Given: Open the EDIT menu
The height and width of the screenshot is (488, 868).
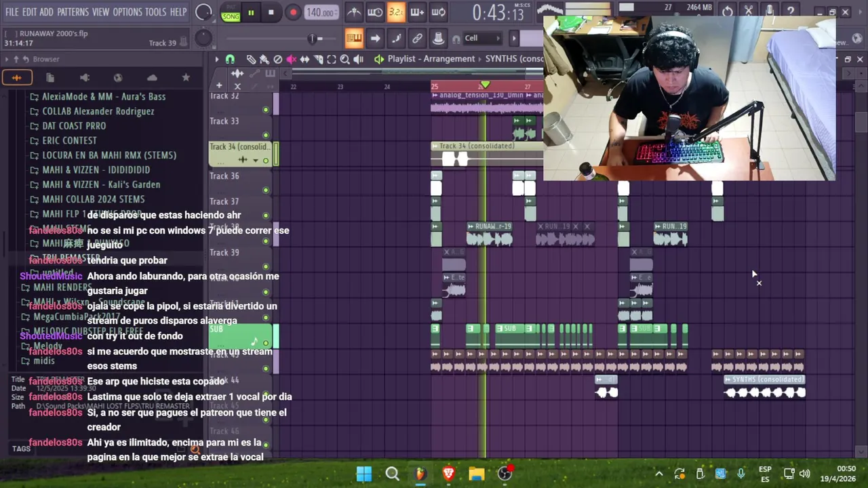Looking at the screenshot, I should (x=29, y=12).
